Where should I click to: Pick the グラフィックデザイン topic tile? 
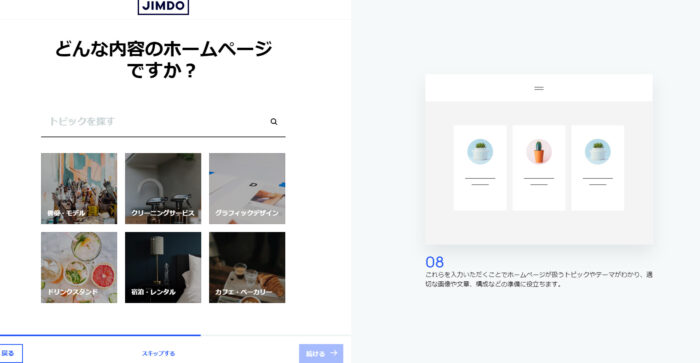point(247,188)
